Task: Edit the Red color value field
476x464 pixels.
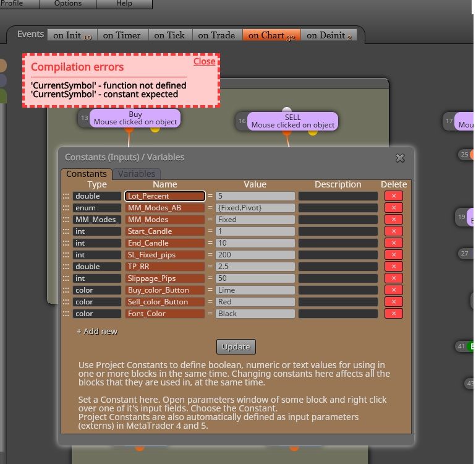Action: click(x=255, y=302)
